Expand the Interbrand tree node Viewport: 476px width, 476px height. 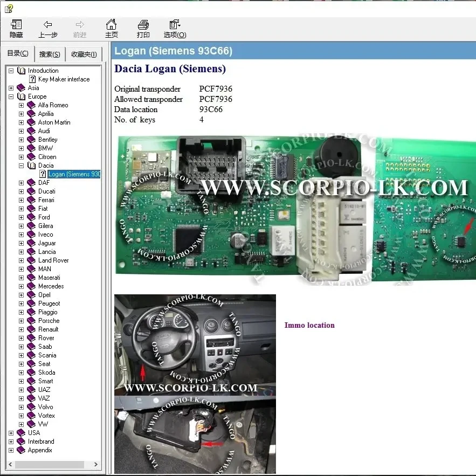tap(11, 441)
